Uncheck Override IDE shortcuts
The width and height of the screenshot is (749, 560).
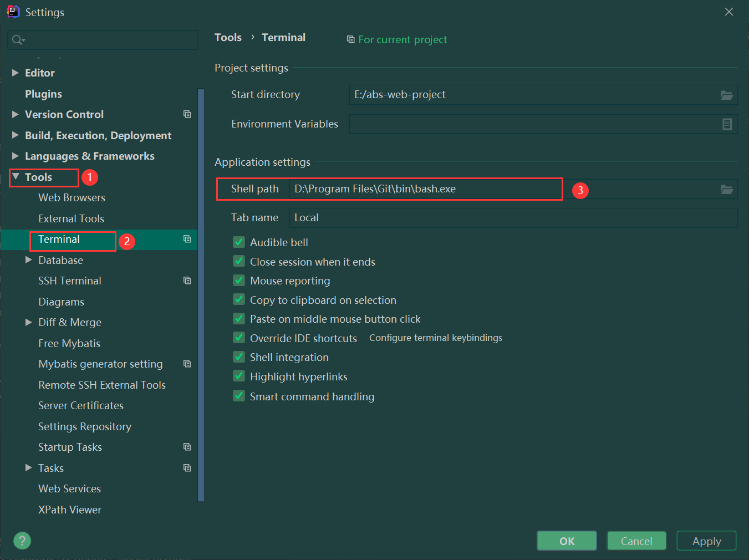point(239,338)
